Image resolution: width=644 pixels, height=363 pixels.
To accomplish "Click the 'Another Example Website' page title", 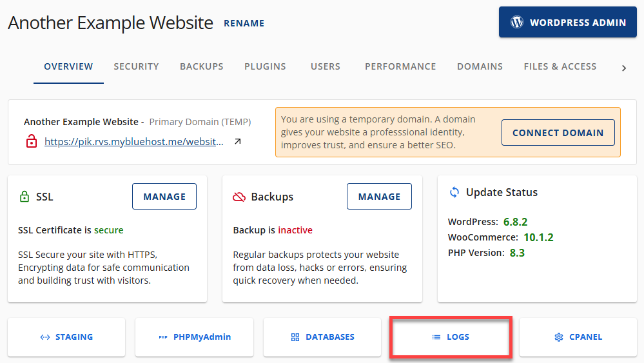I will (110, 23).
